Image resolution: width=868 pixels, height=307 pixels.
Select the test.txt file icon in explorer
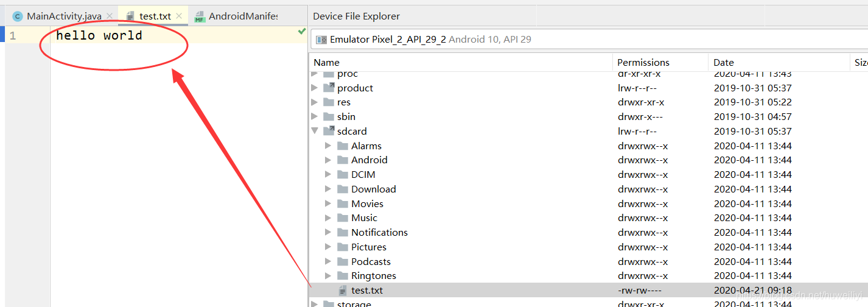click(343, 291)
